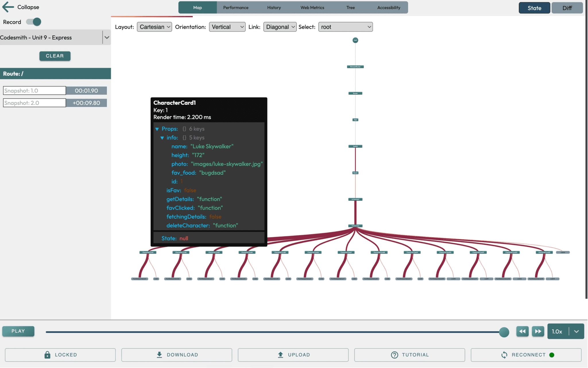Click the rewind playback icon

click(x=522, y=331)
